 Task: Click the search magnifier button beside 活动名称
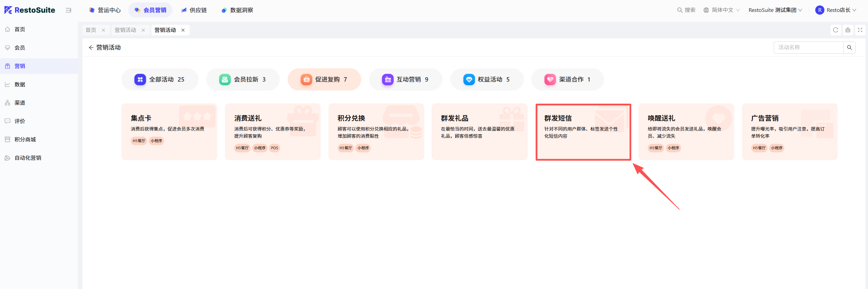coord(849,48)
